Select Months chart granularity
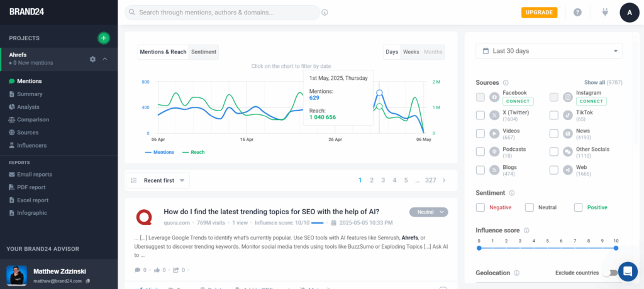 pos(433,52)
